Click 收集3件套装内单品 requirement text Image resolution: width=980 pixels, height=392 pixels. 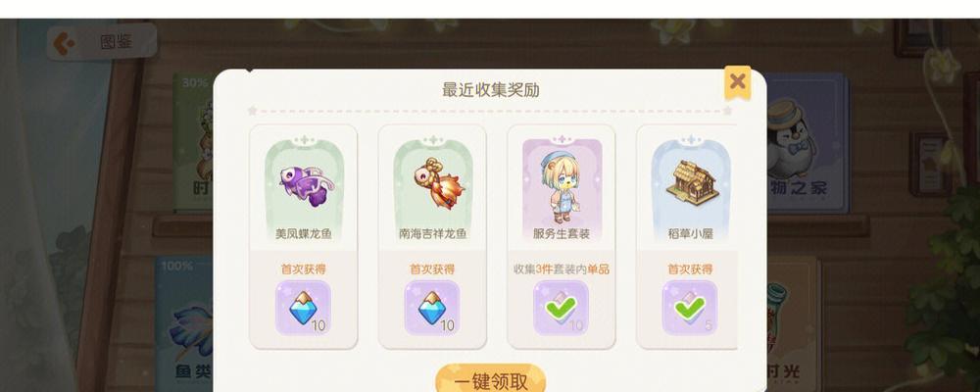click(562, 269)
